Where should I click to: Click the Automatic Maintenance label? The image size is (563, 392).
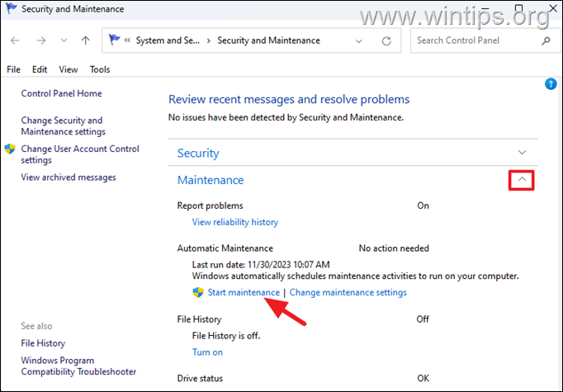(x=225, y=248)
